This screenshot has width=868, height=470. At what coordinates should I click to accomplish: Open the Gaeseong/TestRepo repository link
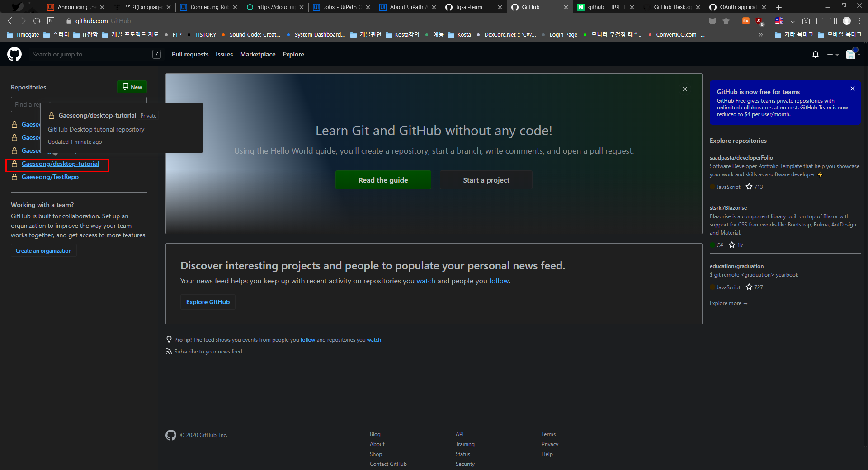(50, 177)
